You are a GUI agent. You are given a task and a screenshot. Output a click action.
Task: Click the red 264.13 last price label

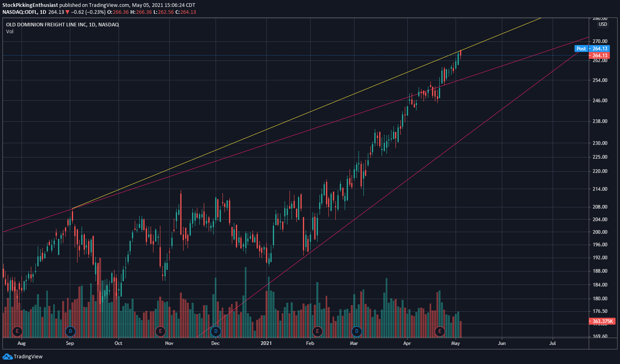(x=600, y=56)
